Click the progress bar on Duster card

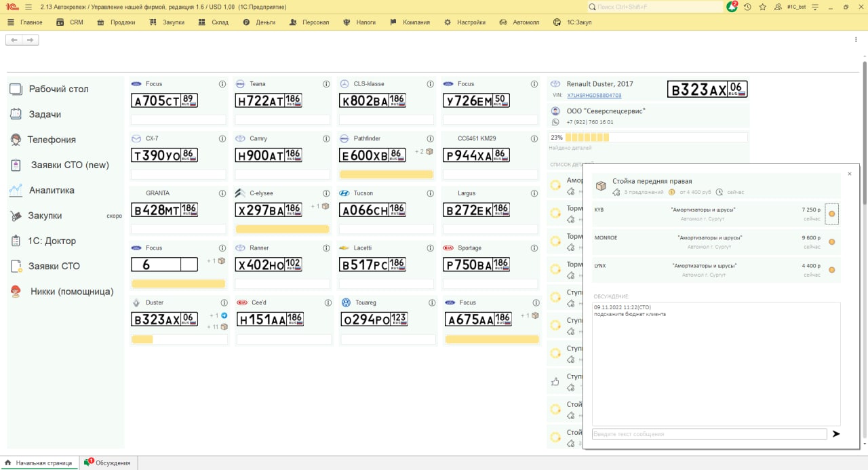coord(180,339)
